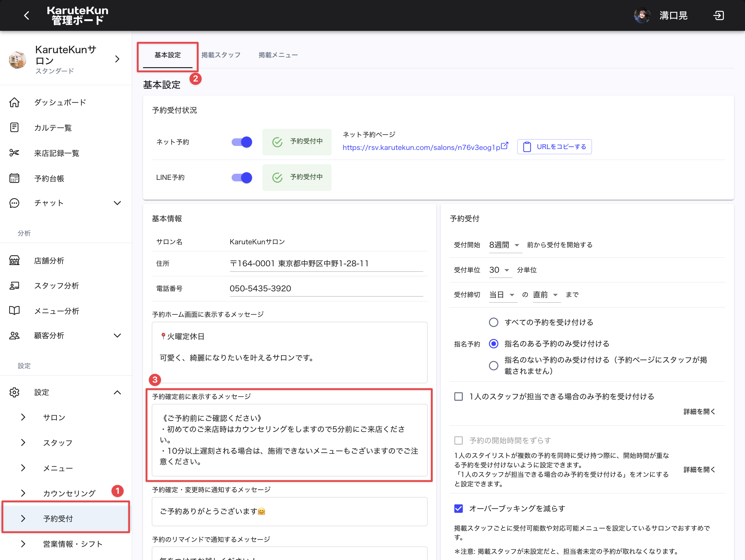Edit the 電話番号 phone field
The image size is (745, 560).
[x=326, y=289]
